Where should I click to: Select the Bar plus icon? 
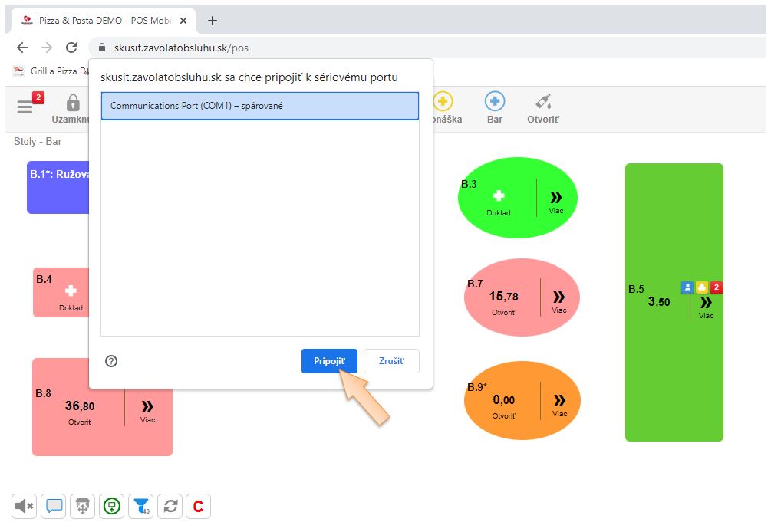[x=495, y=102]
